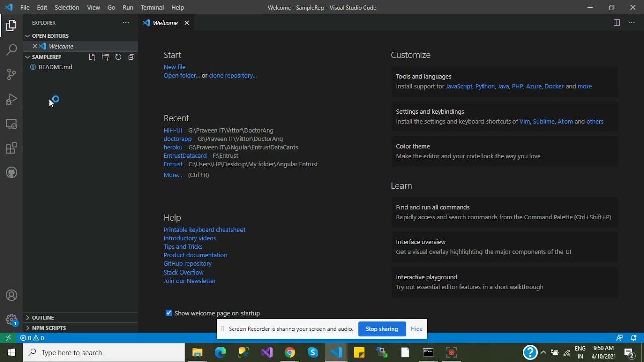Open the Source Control view
This screenshot has height=362, width=644.
click(11, 74)
